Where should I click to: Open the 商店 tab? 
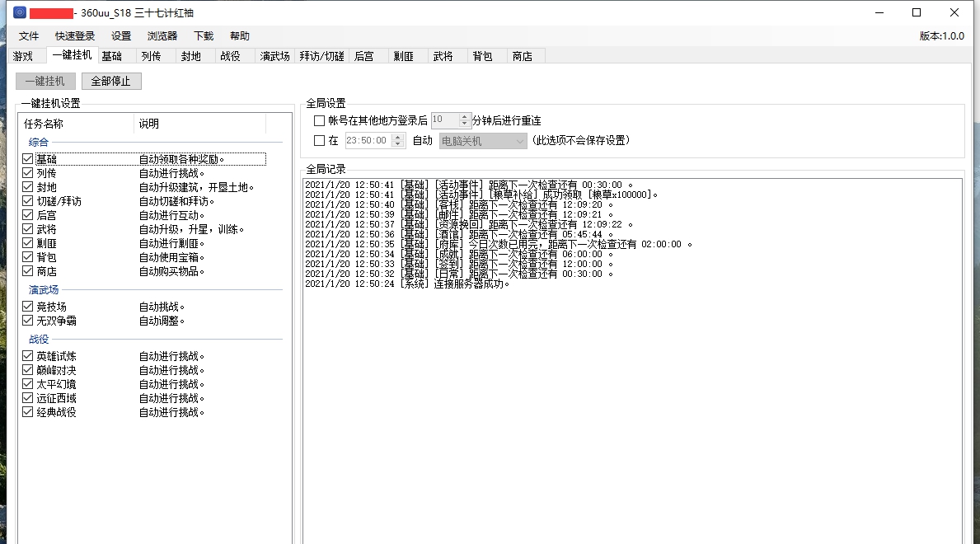(523, 56)
